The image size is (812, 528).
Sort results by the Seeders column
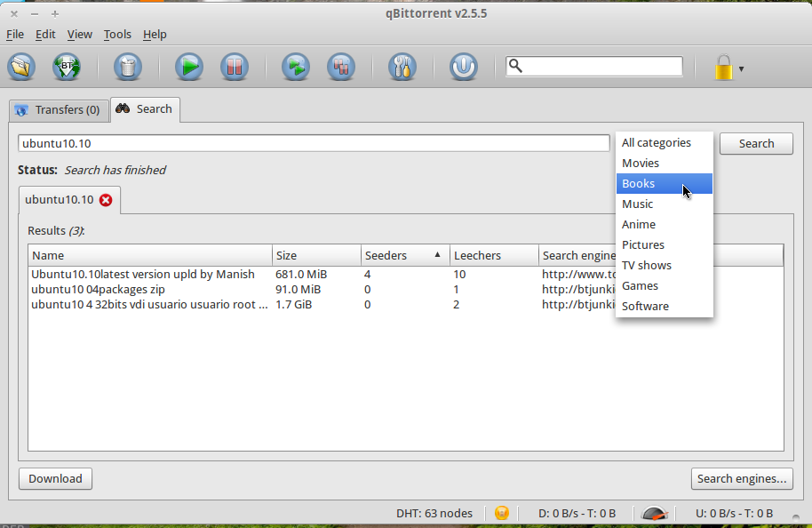(x=405, y=255)
